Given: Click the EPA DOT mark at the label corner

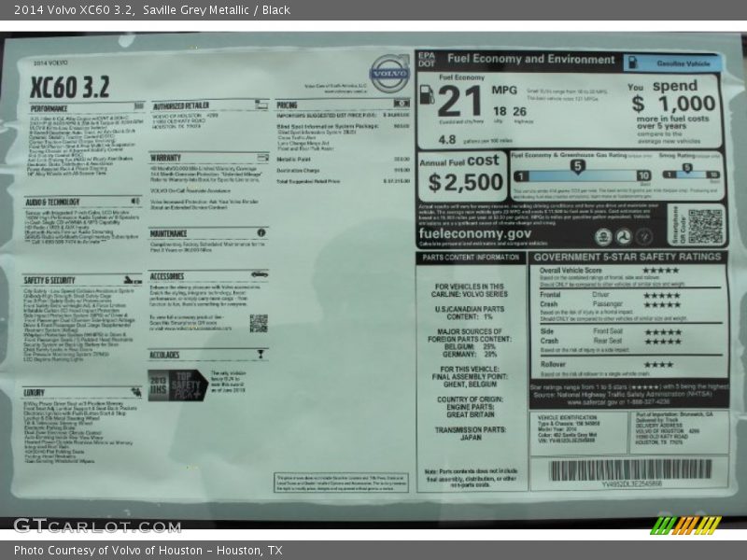Looking at the screenshot, I should [427, 60].
